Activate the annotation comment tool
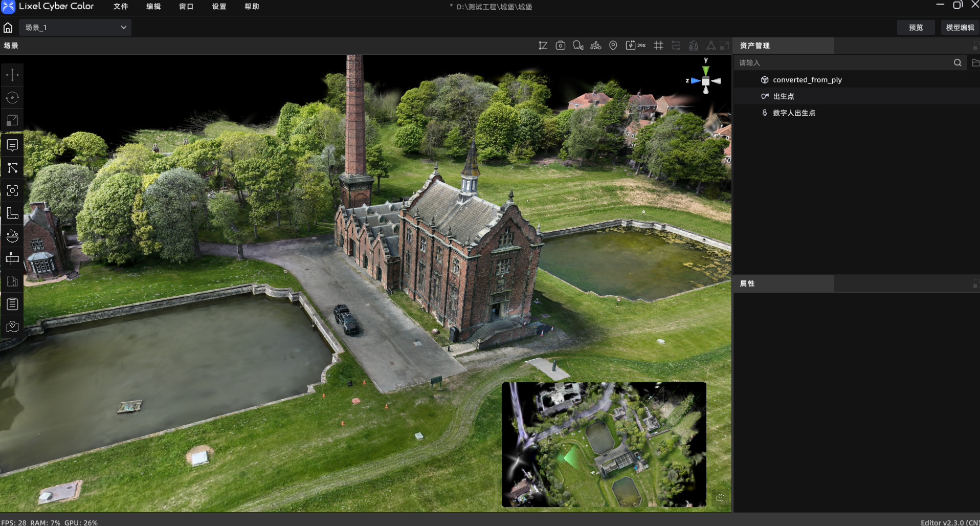Image resolution: width=980 pixels, height=526 pixels. click(x=12, y=145)
